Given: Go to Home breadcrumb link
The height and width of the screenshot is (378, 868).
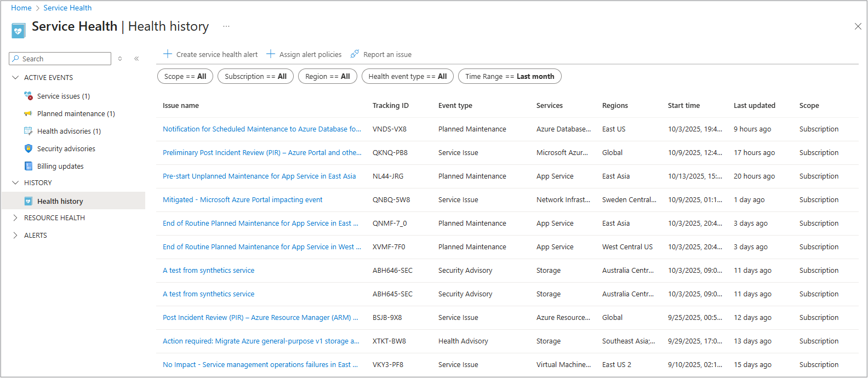Looking at the screenshot, I should tap(21, 8).
